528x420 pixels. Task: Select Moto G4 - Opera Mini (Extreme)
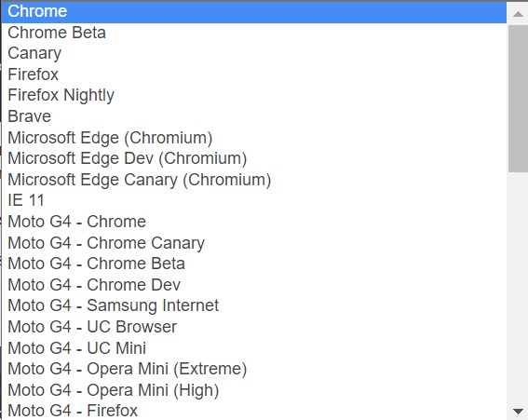click(x=254, y=369)
